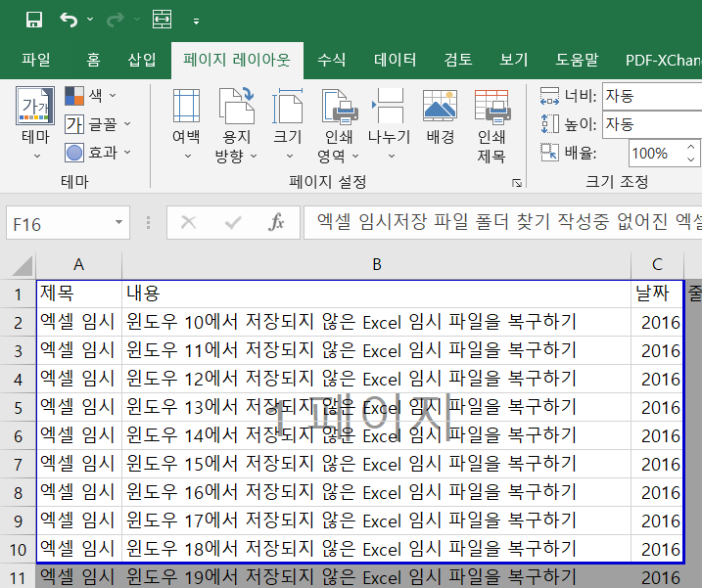The width and height of the screenshot is (702, 588).
Task: Open the Name Box dropdown arrow
Action: coord(118,222)
